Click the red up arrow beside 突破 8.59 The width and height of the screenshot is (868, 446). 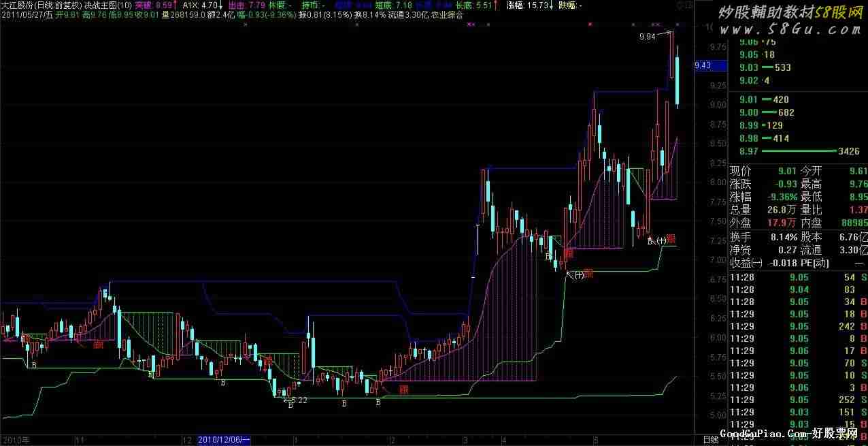tap(176, 5)
